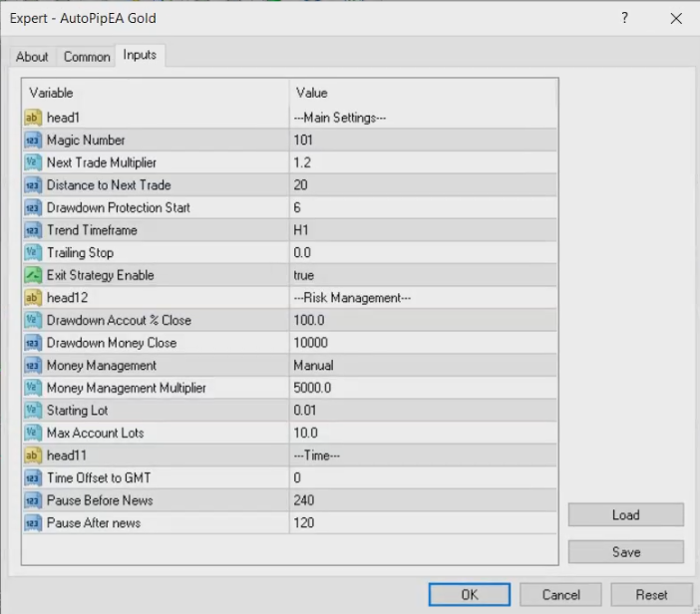Click the icon beside Drawdown Money Close
700x614 pixels.
point(33,343)
